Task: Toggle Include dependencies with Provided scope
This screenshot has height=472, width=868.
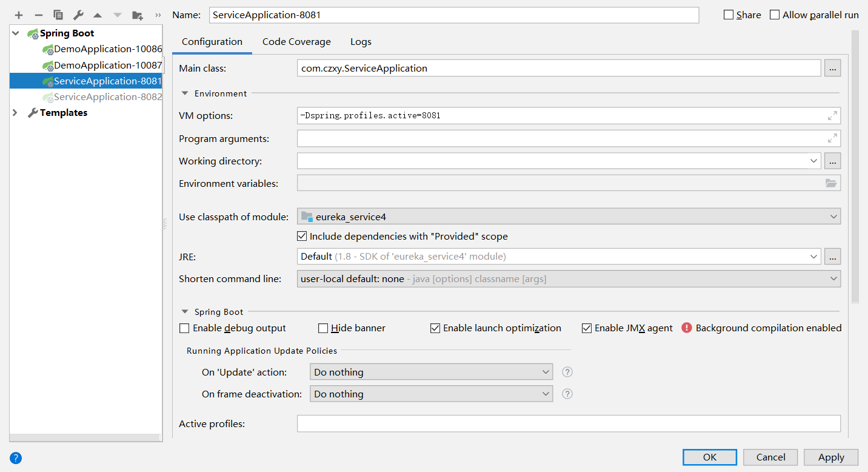Action: click(302, 236)
